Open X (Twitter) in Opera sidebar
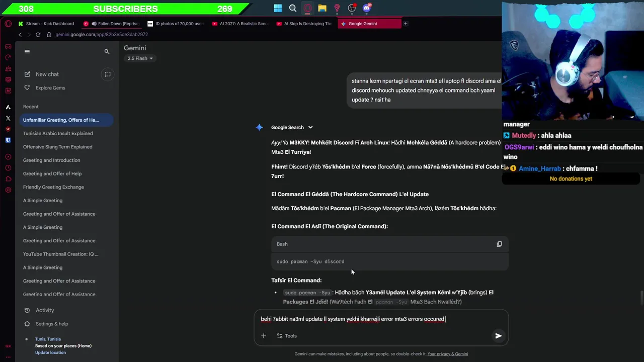This screenshot has height=362, width=644. 8,118
